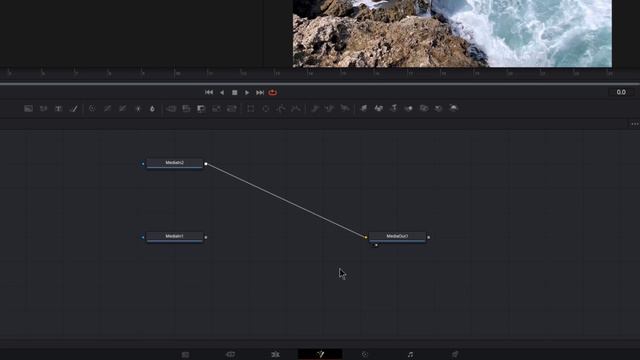Play the clip forward
Viewport: 640px width, 360px height.
coord(247,93)
